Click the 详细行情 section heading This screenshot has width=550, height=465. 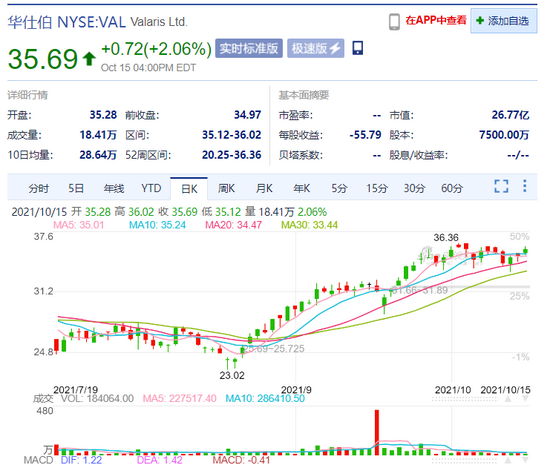coord(28,95)
